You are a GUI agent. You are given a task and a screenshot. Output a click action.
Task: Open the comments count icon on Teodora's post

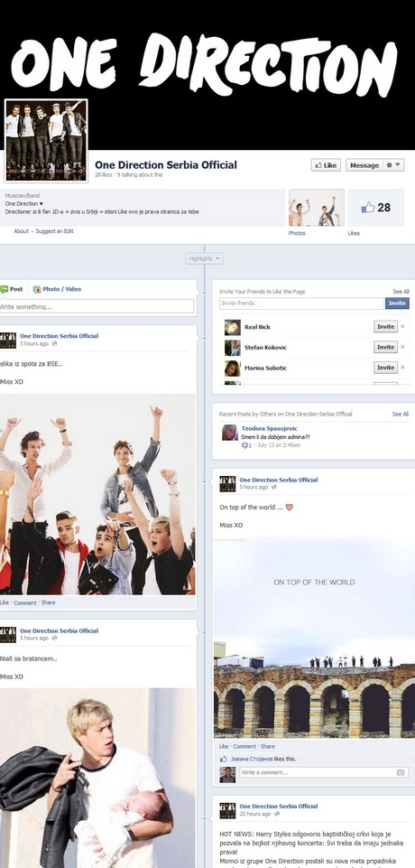[x=246, y=445]
